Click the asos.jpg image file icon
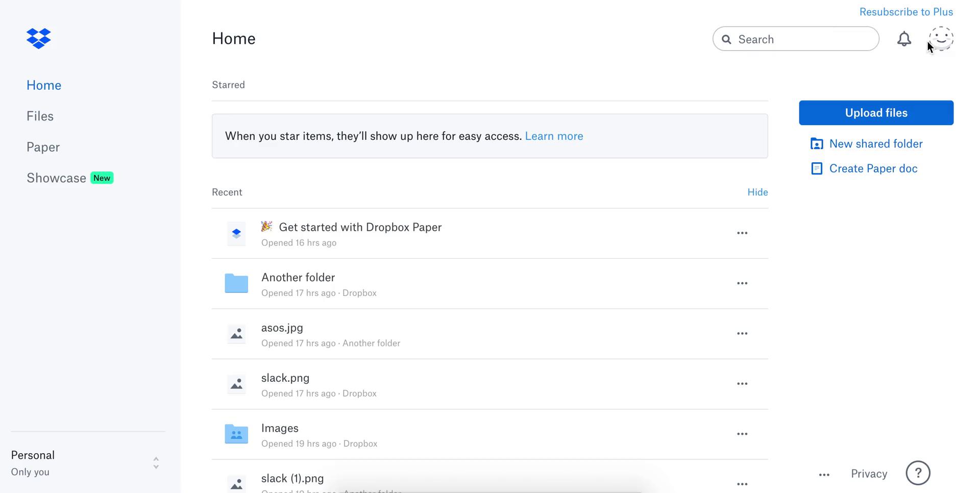This screenshot has height=493, width=980. 236,334
